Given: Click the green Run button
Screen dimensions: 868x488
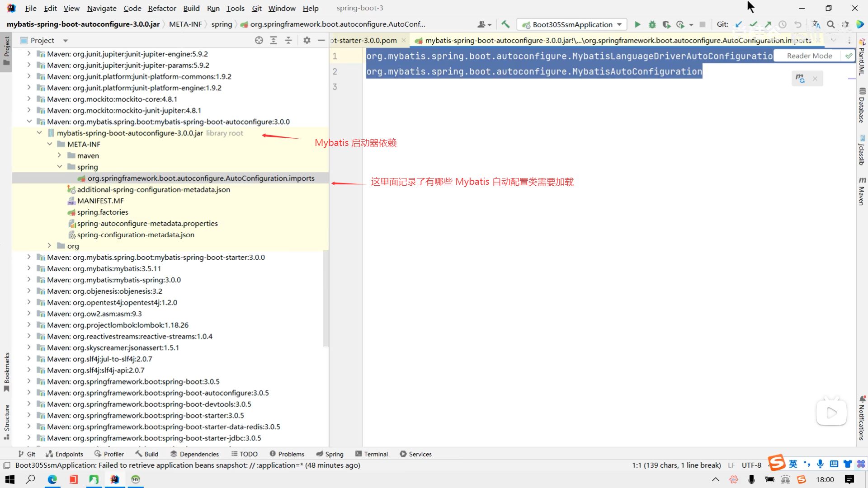Looking at the screenshot, I should tap(637, 24).
